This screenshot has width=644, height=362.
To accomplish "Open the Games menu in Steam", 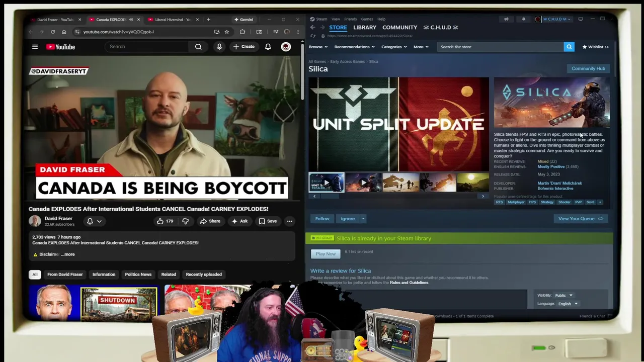I will pyautogui.click(x=367, y=19).
